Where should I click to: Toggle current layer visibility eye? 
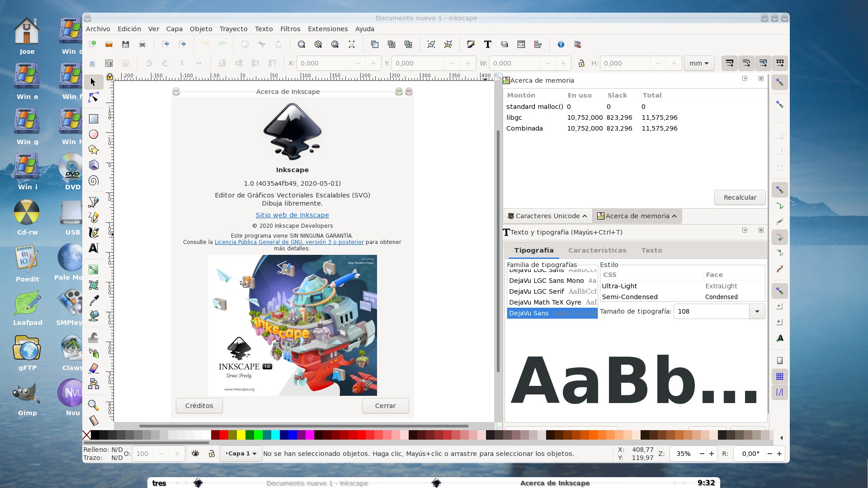pyautogui.click(x=195, y=453)
